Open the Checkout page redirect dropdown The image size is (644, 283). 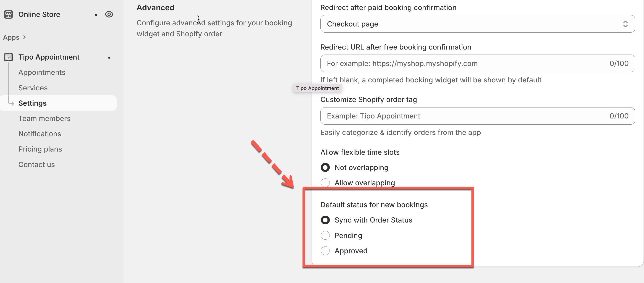pyautogui.click(x=477, y=24)
